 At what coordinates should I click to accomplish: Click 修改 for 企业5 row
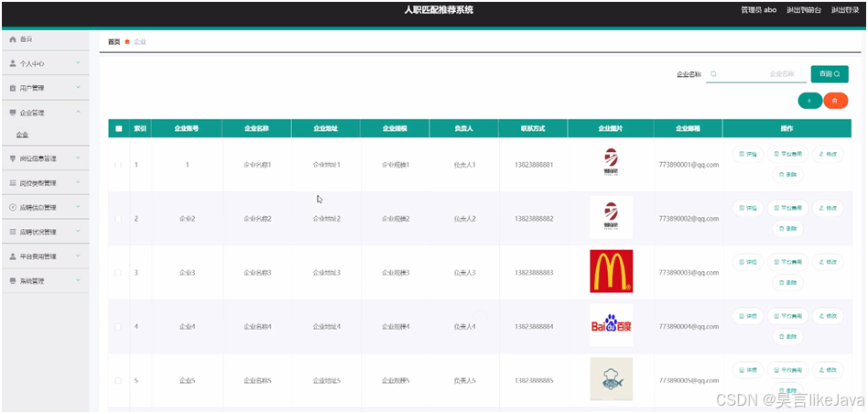(x=828, y=370)
